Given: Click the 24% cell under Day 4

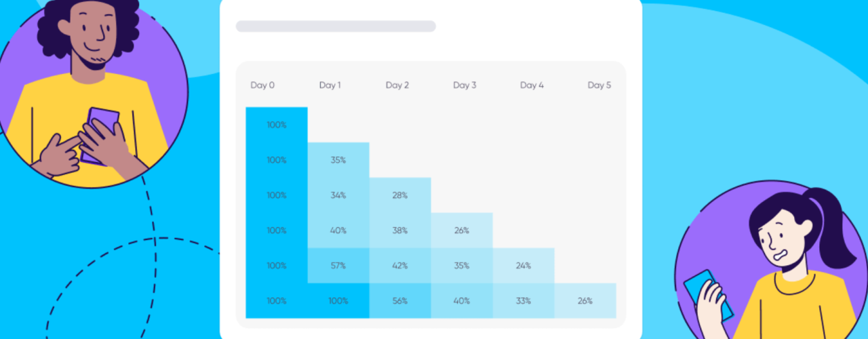Looking at the screenshot, I should coord(524,266).
